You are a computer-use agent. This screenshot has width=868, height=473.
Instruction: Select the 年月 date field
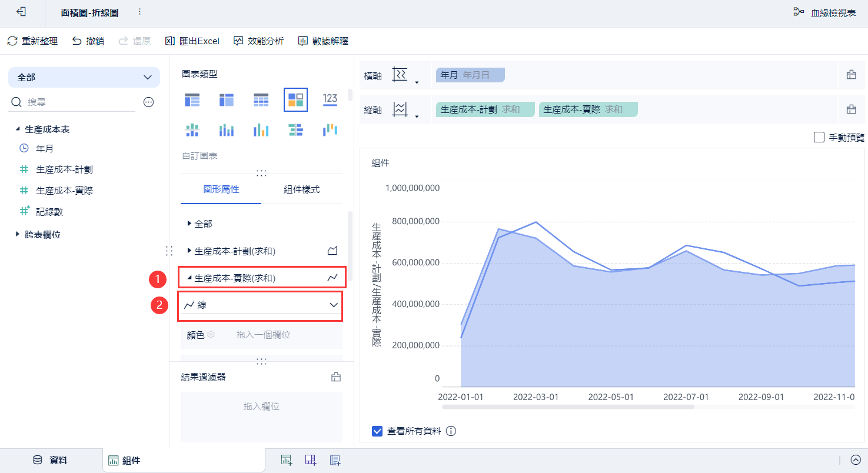coord(45,149)
